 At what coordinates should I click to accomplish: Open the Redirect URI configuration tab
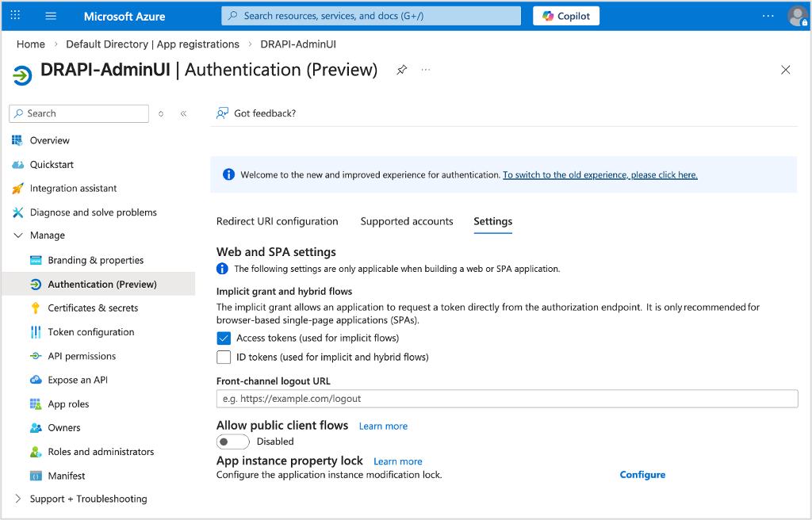coord(277,221)
